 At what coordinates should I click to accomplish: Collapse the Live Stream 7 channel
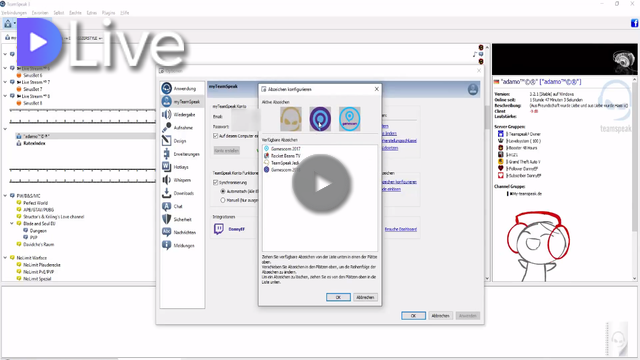(x=5, y=82)
